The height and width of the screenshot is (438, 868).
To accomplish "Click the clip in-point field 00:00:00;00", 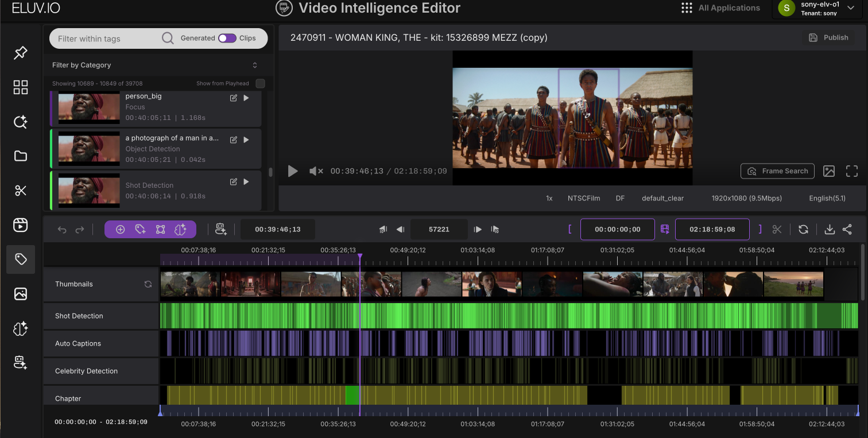I will pyautogui.click(x=618, y=230).
